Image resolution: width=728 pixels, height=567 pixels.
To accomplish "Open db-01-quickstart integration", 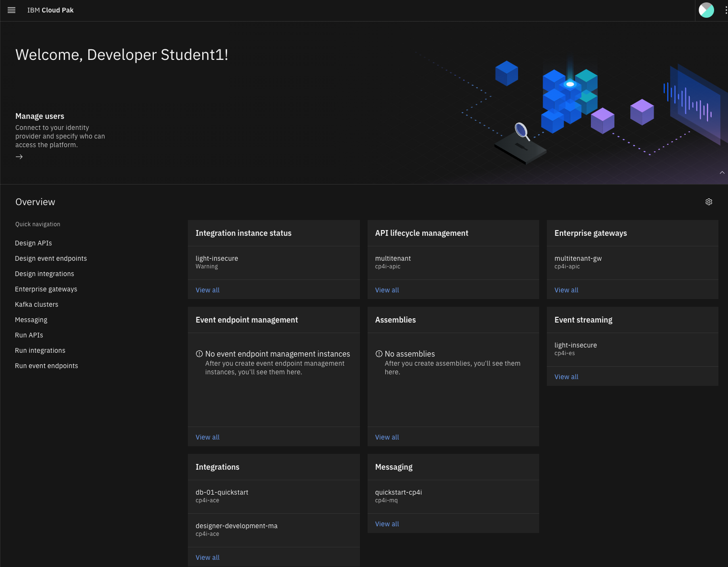I will pos(274,497).
